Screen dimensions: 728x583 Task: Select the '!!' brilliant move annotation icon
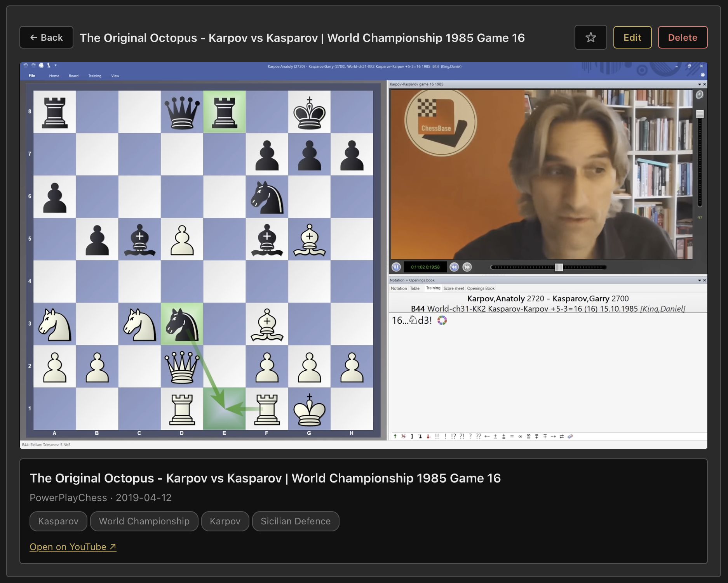point(437,436)
